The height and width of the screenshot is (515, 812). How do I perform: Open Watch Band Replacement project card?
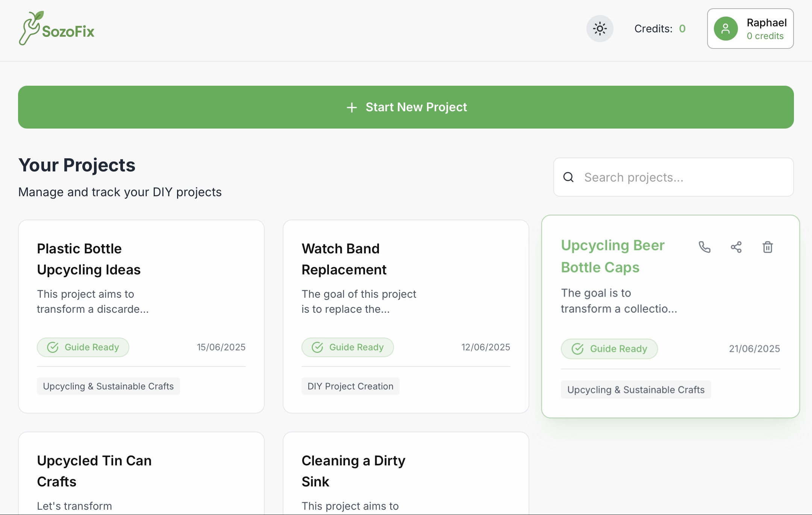344,259
